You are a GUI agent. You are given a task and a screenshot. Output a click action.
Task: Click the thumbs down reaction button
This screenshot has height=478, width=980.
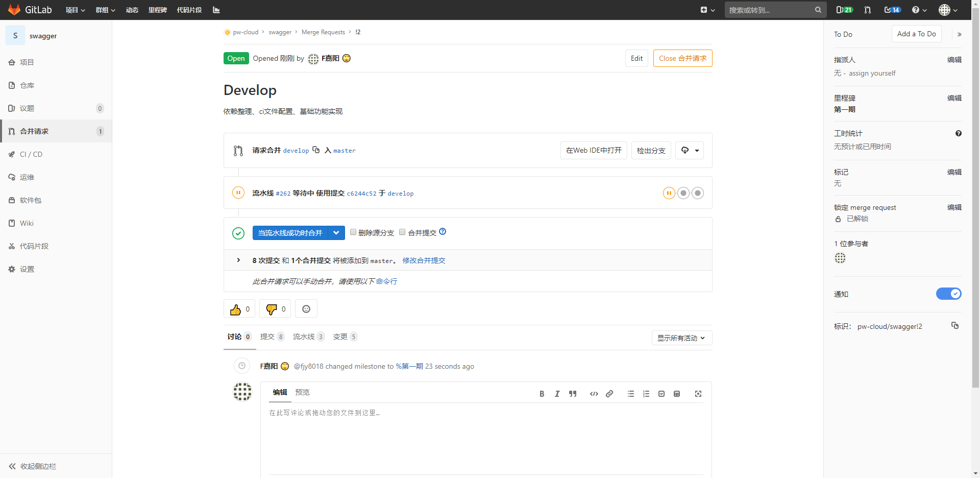point(275,309)
